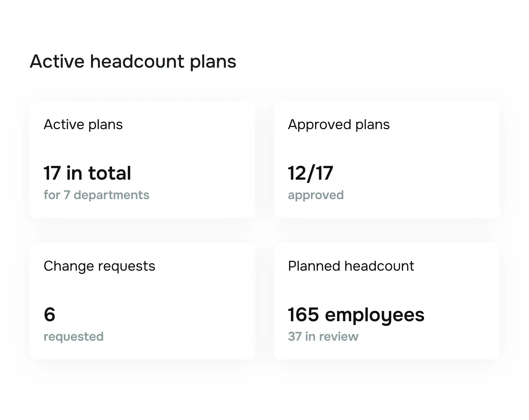
Task: Click the 37 in review subtitle
Action: point(323,336)
